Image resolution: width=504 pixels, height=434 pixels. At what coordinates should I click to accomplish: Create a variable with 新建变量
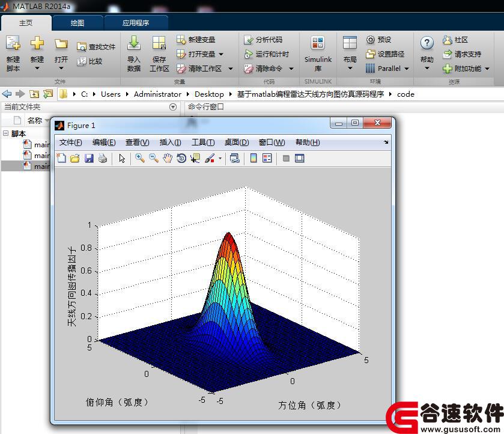coord(196,40)
